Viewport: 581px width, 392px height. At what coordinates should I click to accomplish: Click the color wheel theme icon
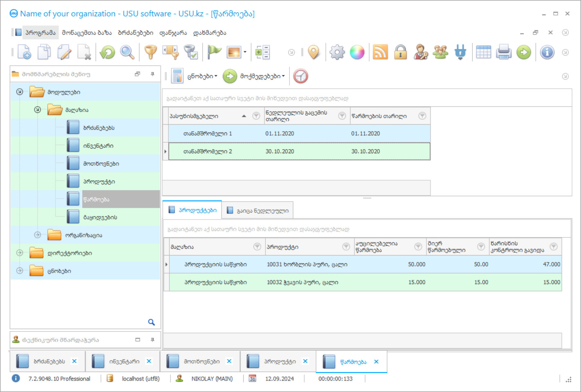click(357, 52)
